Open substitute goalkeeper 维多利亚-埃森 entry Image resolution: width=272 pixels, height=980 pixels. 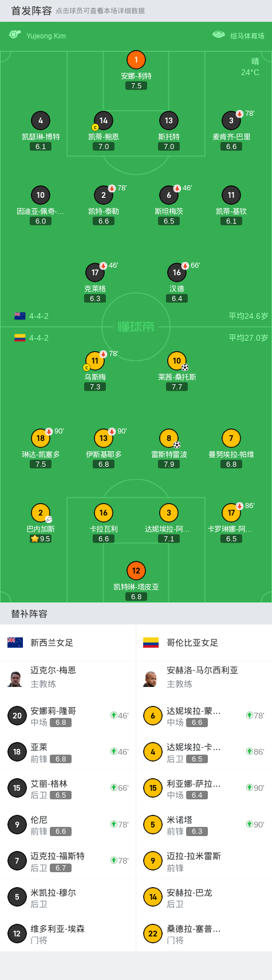tap(68, 934)
